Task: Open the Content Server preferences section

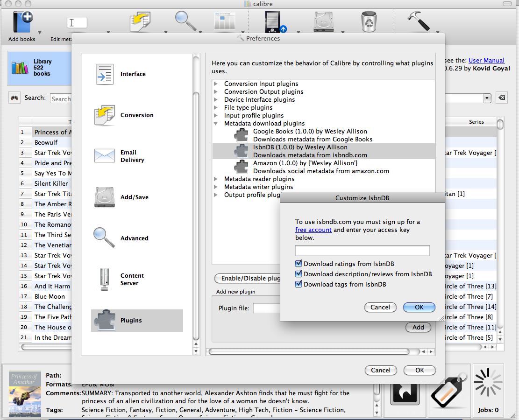Action: (137, 279)
